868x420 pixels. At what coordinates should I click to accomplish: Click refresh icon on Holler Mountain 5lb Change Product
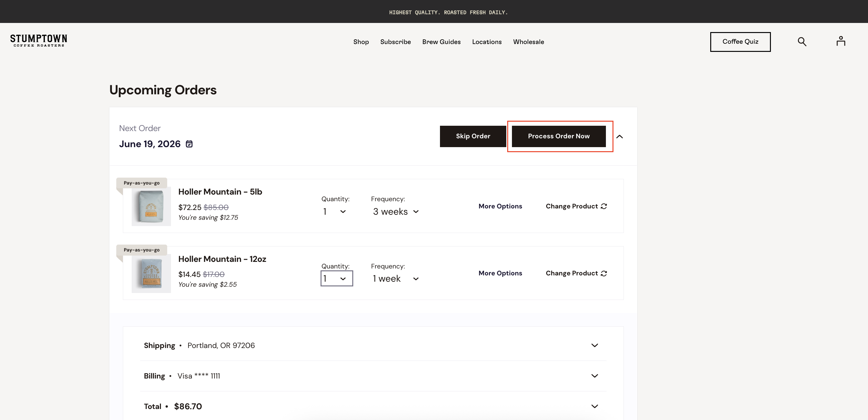coord(604,206)
